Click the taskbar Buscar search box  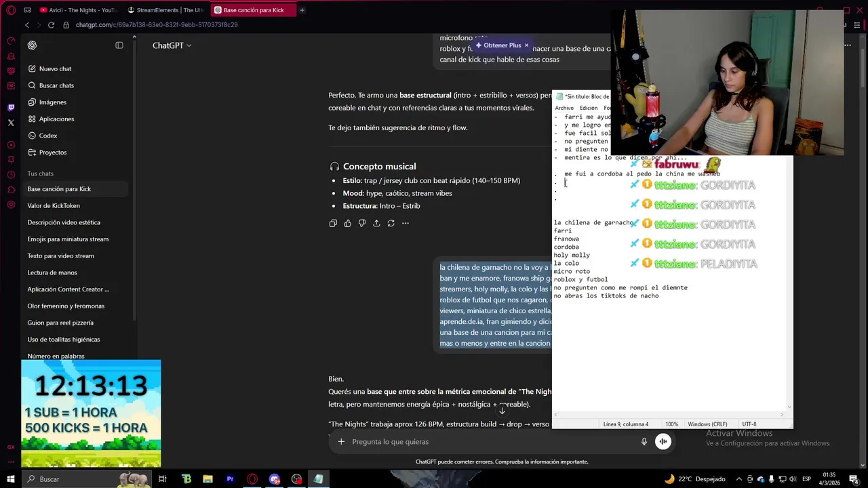[x=87, y=479]
